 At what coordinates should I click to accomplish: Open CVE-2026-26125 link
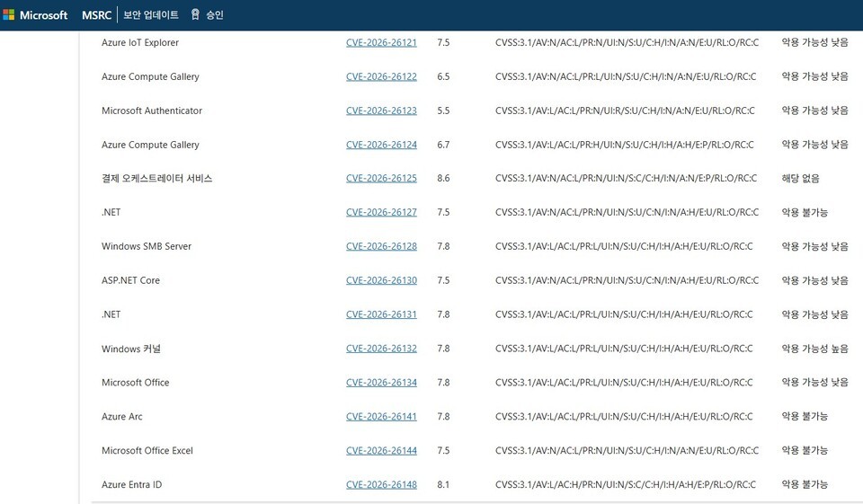[x=381, y=179]
